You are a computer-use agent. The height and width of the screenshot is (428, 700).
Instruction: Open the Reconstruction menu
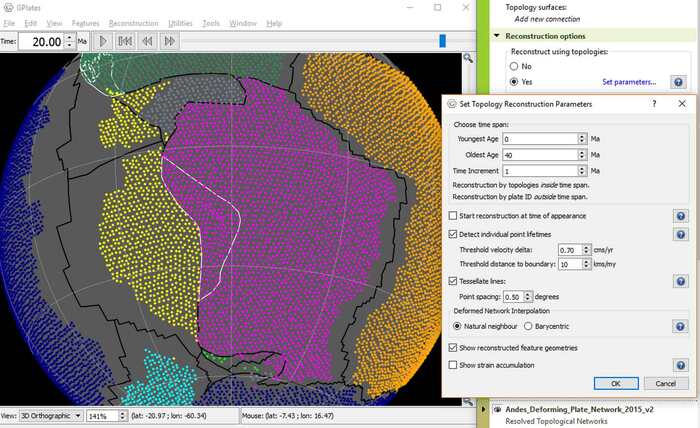pos(133,22)
